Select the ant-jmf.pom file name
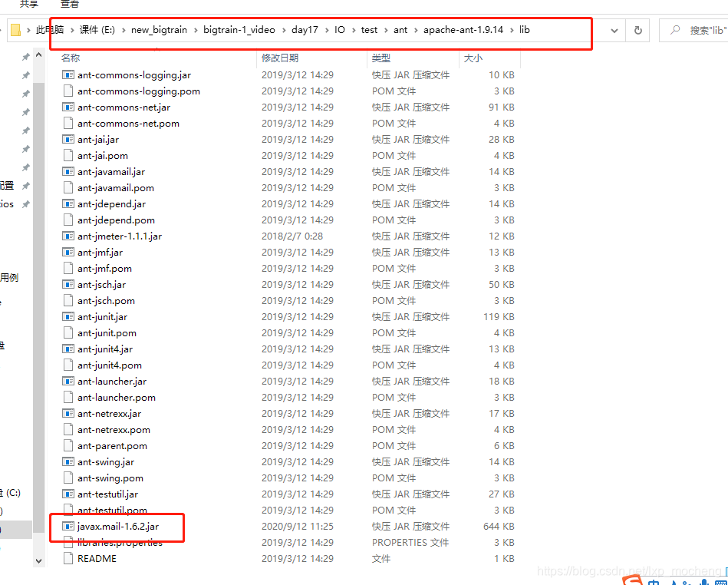This screenshot has height=585, width=728. click(104, 269)
